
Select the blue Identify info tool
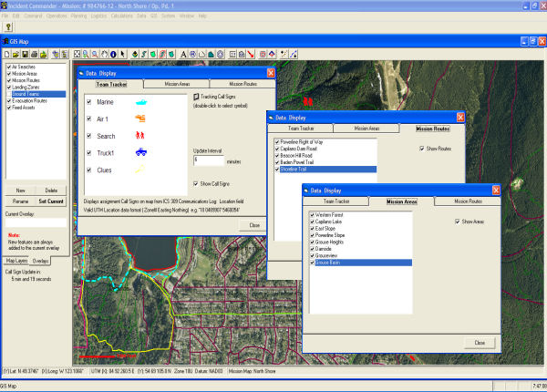(x=113, y=54)
